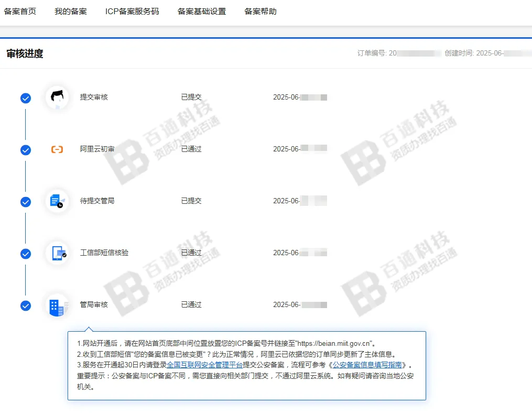The height and width of the screenshot is (415, 532).
Task: Click checkmark circle beside 阿里云初审
Action: click(x=26, y=150)
